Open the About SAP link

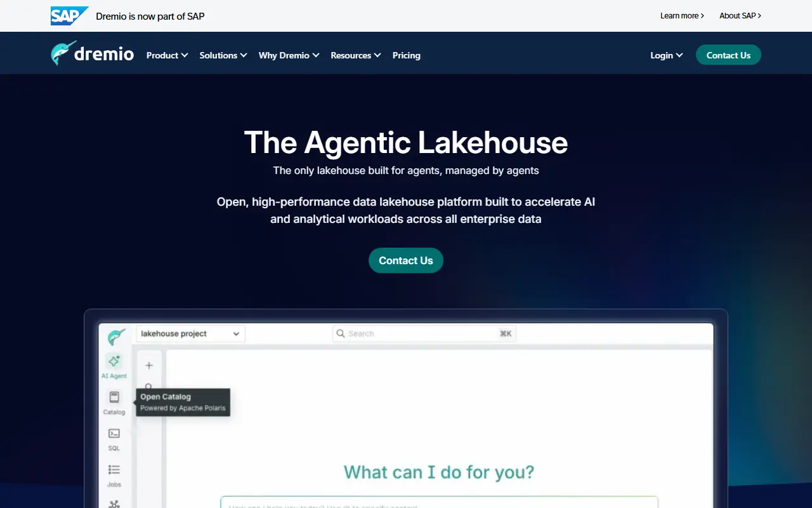coord(740,16)
